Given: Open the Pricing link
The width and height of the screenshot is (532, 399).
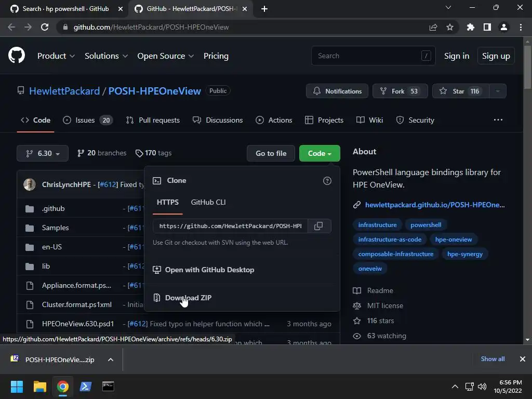Looking at the screenshot, I should [216, 56].
